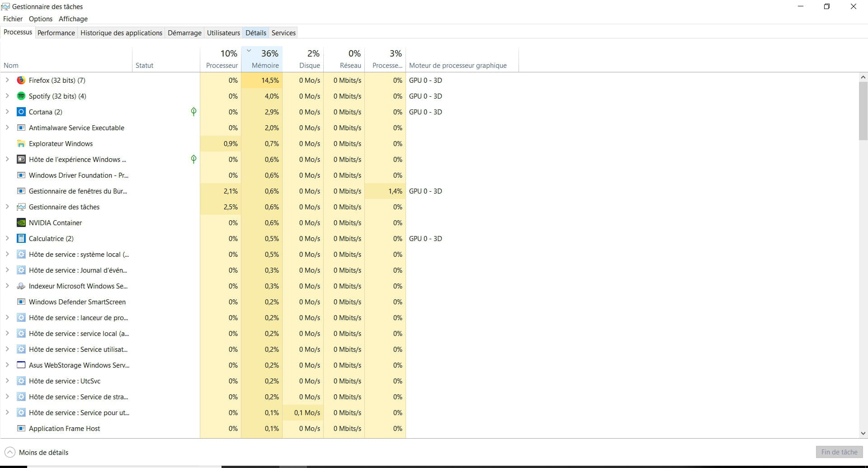
Task: Switch to the Services tab
Action: [x=283, y=33]
